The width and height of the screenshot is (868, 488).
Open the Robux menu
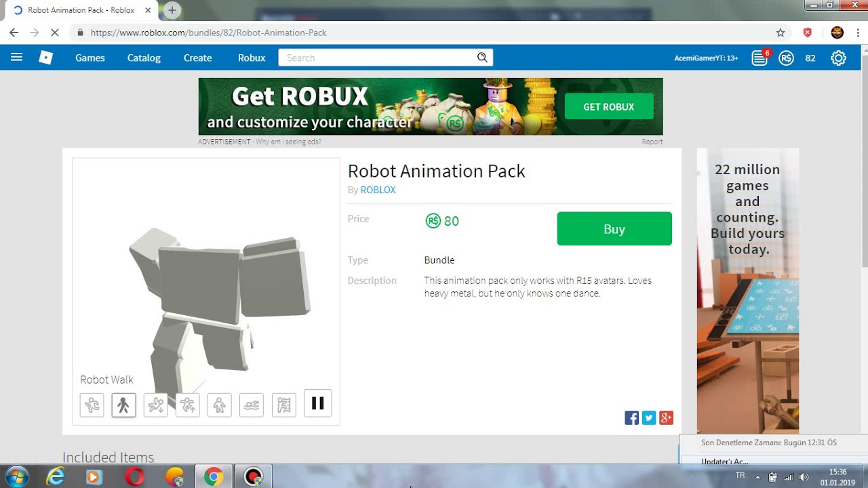[252, 58]
